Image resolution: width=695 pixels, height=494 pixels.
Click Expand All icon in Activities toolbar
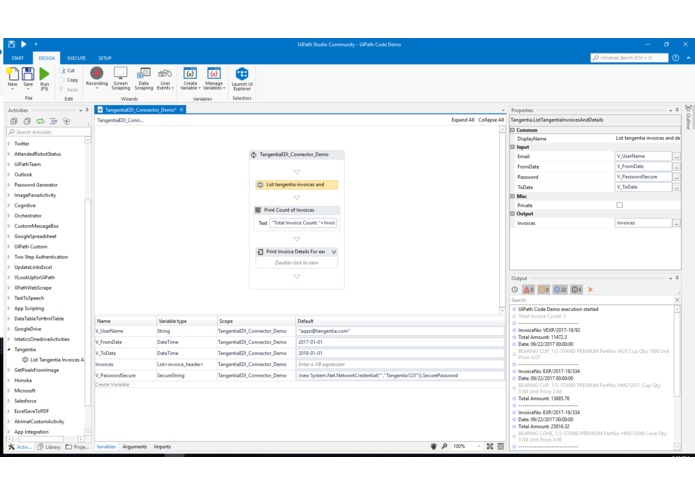coord(14,121)
